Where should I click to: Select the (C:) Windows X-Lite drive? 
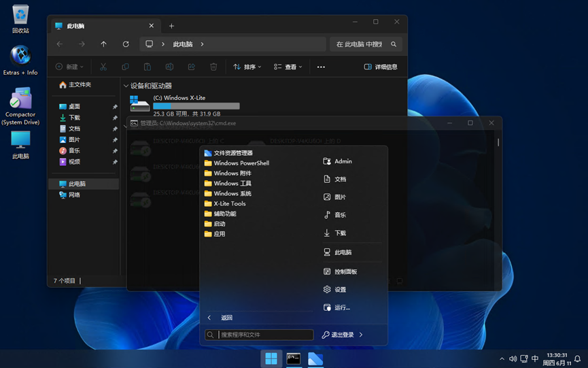186,105
